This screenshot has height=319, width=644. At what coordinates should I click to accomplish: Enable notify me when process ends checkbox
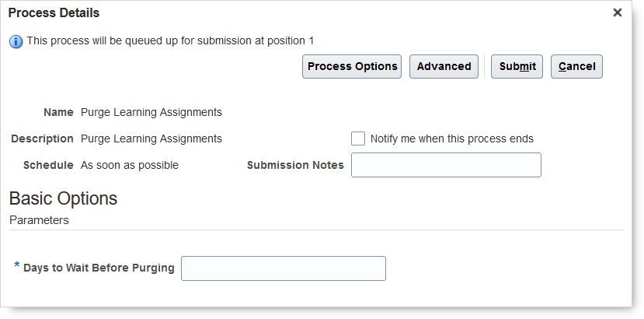(358, 138)
